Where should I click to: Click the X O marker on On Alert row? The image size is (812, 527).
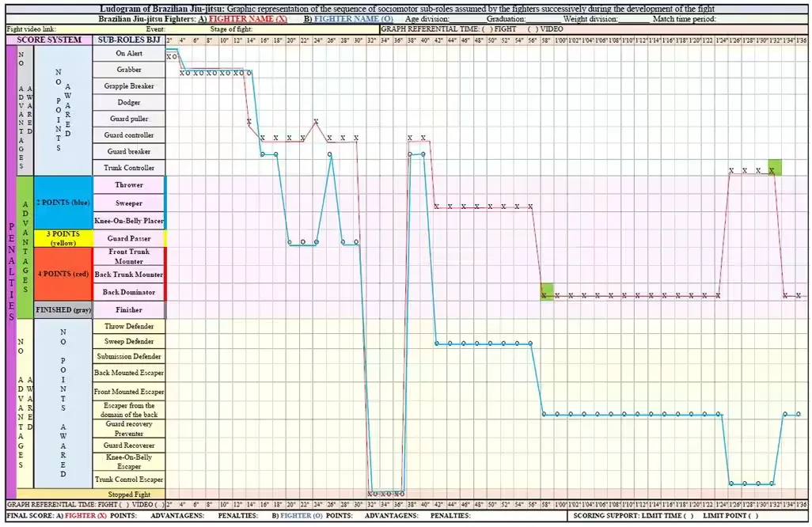pos(172,56)
